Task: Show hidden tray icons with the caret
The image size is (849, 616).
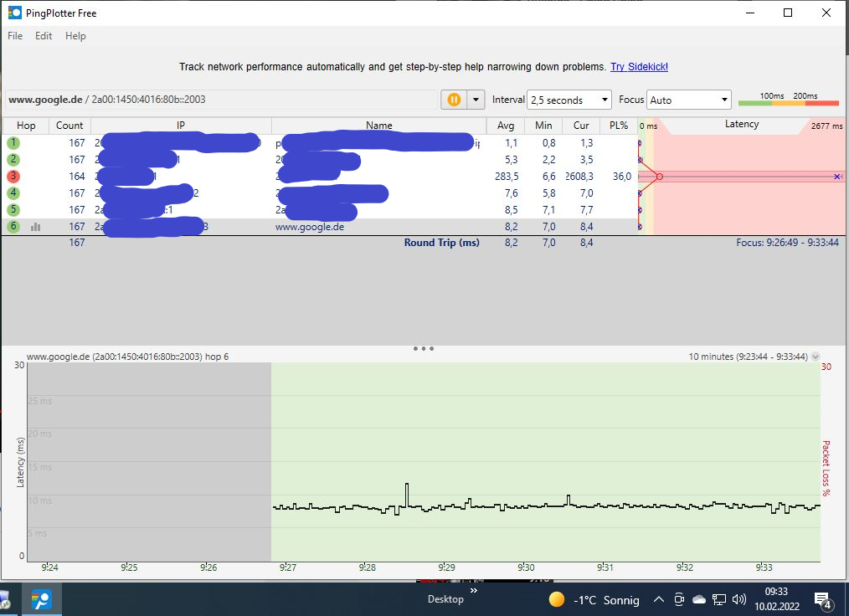Action: point(658,599)
